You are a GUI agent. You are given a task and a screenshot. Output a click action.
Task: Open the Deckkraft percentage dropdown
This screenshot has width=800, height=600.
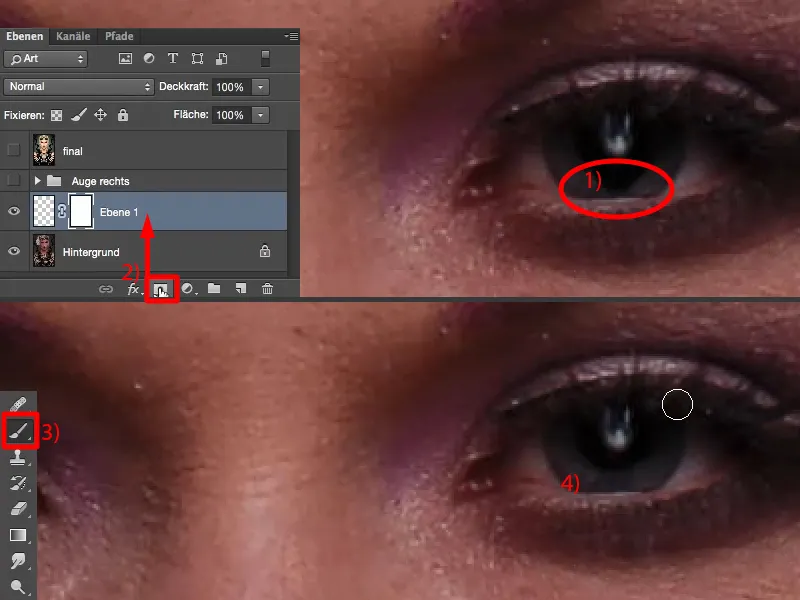tap(260, 87)
